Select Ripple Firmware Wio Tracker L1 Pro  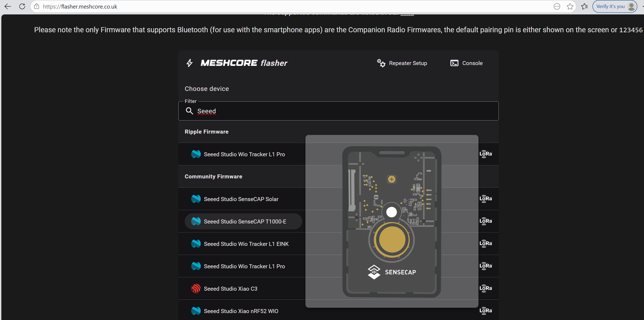tap(244, 154)
